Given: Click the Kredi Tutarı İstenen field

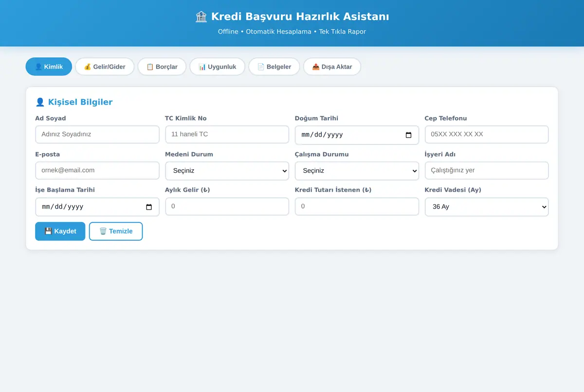Looking at the screenshot, I should [x=357, y=206].
